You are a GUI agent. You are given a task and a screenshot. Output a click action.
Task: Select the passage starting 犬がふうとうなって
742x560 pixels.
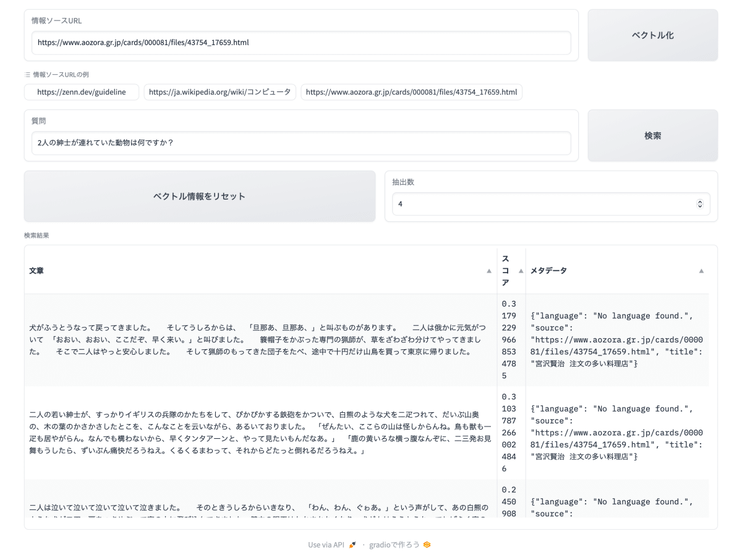260,340
